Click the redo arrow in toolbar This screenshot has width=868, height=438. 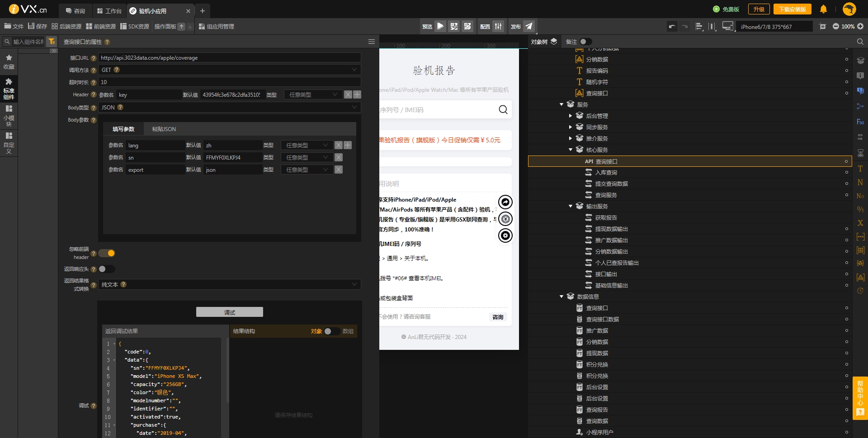coord(685,27)
